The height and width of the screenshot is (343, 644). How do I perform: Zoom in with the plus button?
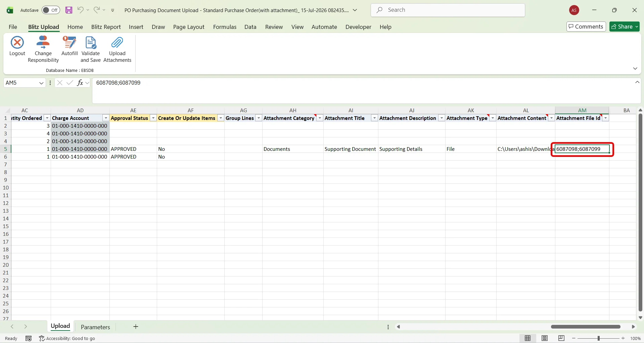(623, 338)
